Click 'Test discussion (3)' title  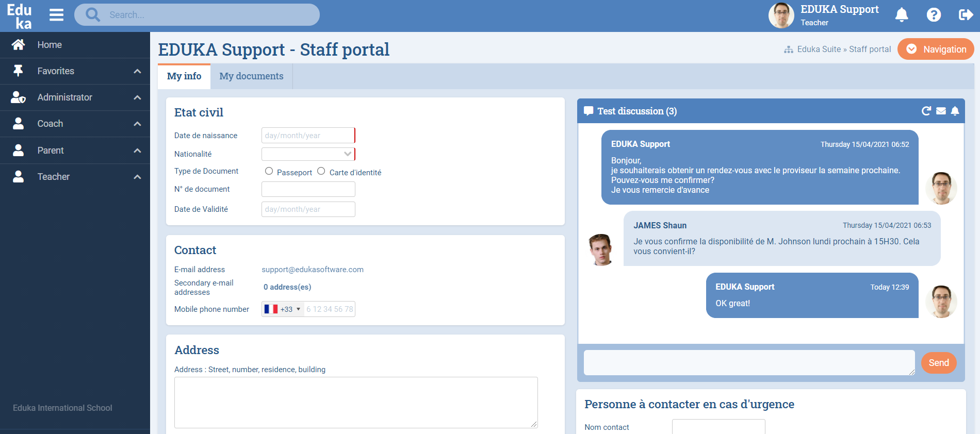pos(637,111)
